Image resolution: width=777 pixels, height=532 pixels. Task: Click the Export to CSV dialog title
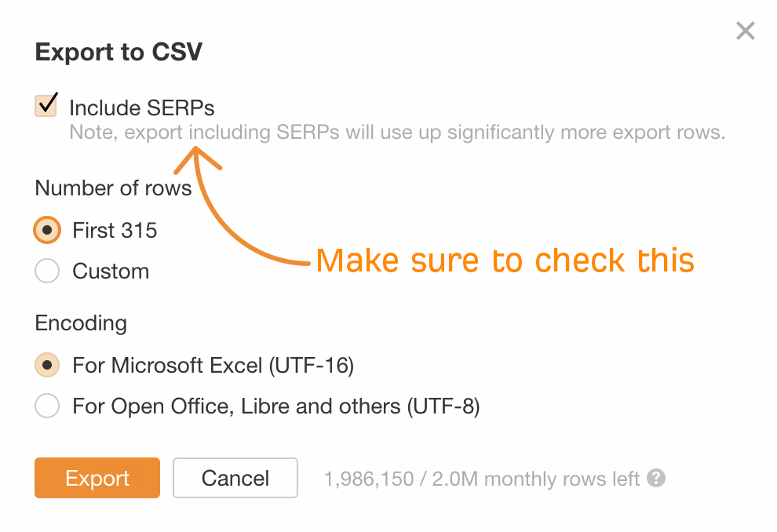(x=118, y=52)
